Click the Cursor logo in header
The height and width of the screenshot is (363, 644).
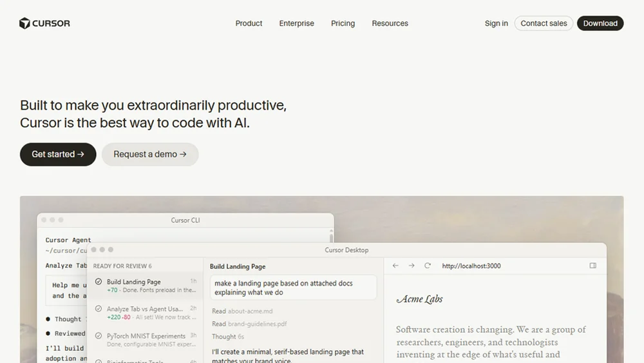point(44,23)
